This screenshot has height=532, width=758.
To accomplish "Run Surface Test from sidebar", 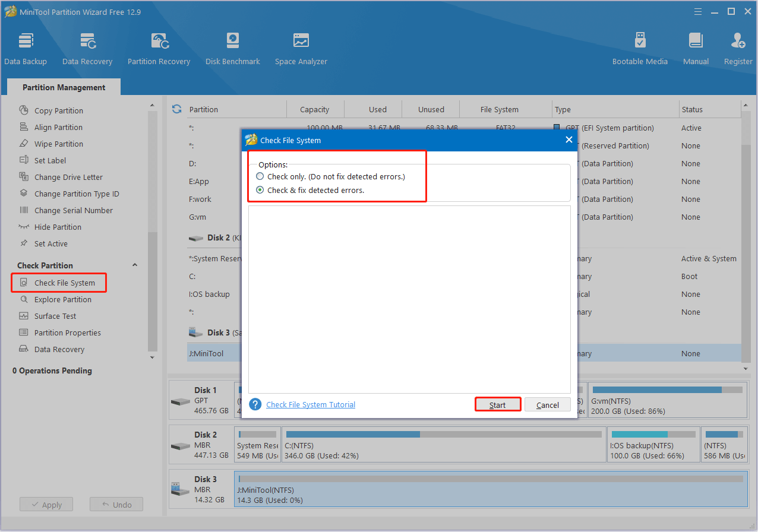I will [x=55, y=316].
